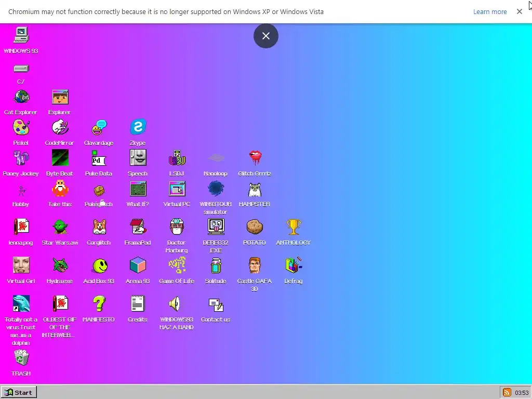This screenshot has width=532, height=399.
Task: Launch the Piskel paint app
Action: (x=21, y=128)
